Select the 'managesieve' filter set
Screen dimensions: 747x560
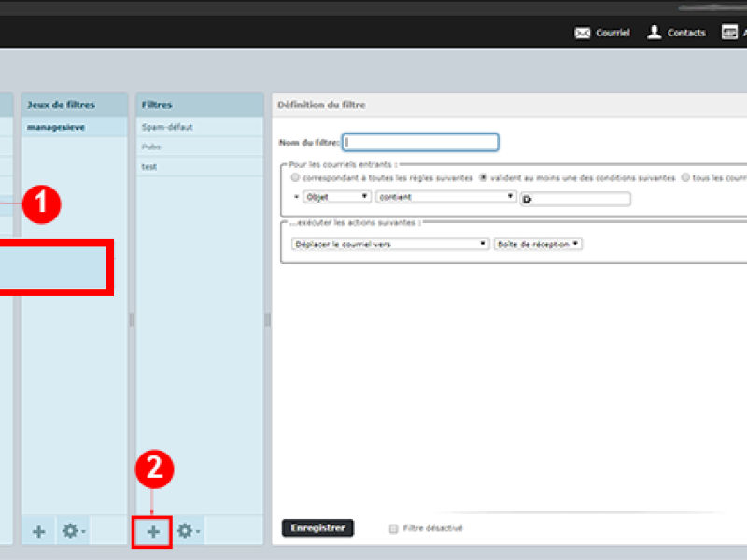tap(75, 127)
